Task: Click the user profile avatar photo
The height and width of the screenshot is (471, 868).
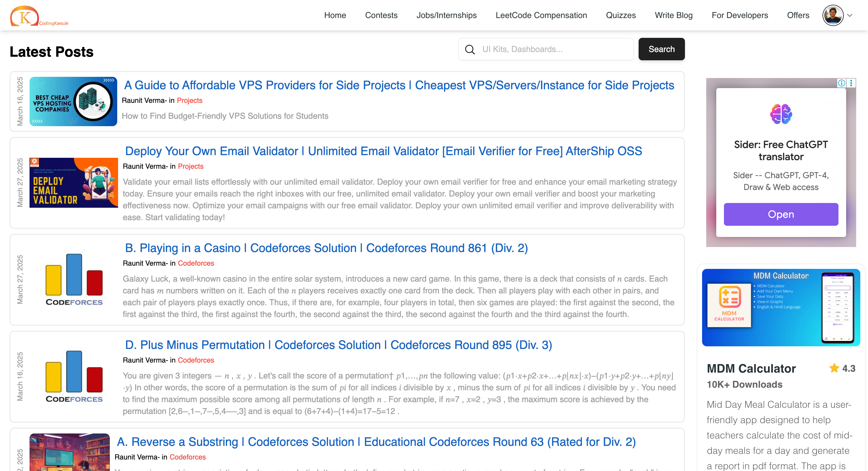Action: coord(832,15)
